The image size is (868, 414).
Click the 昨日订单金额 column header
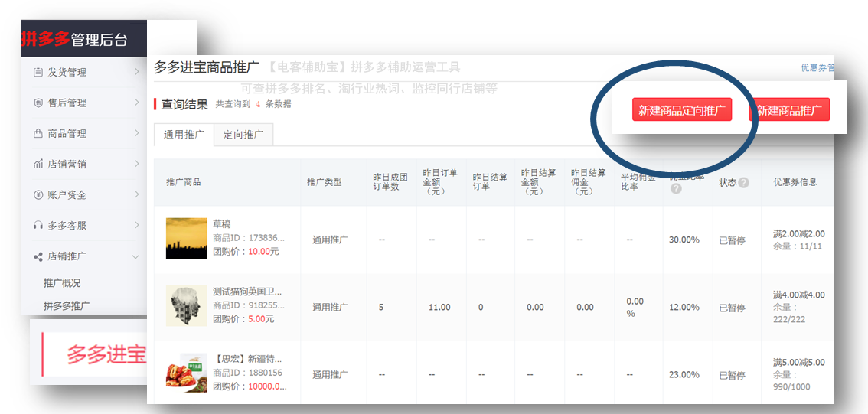440,182
